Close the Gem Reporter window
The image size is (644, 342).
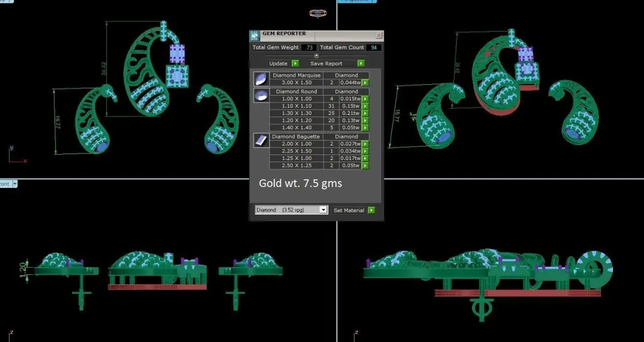[379, 35]
